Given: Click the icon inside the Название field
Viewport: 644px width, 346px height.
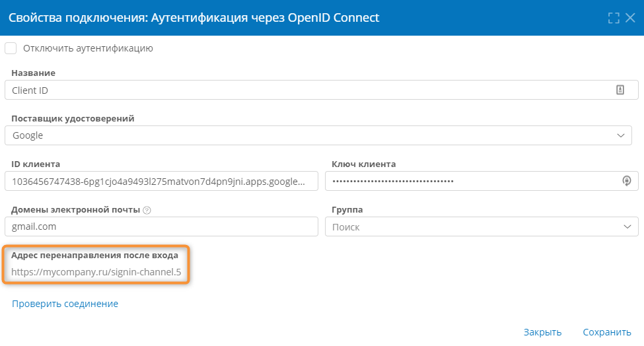Looking at the screenshot, I should [620, 90].
